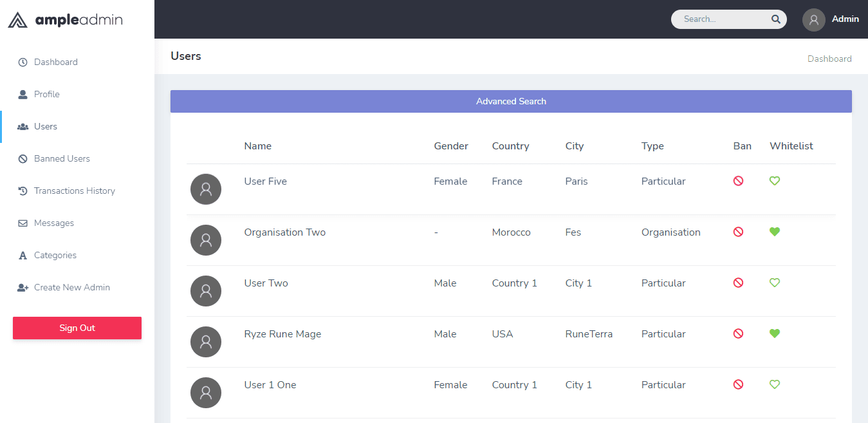Image resolution: width=868 pixels, height=423 pixels.
Task: Click the Create New Admin person-plus icon
Action: pos(23,287)
